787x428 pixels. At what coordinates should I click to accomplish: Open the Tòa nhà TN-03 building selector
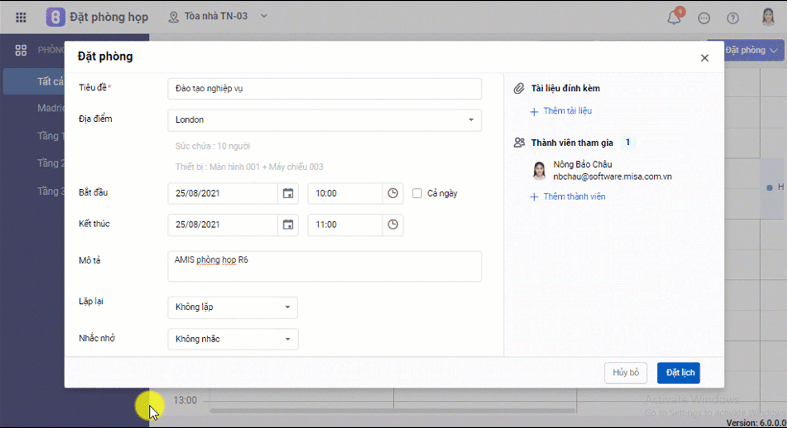[208, 17]
